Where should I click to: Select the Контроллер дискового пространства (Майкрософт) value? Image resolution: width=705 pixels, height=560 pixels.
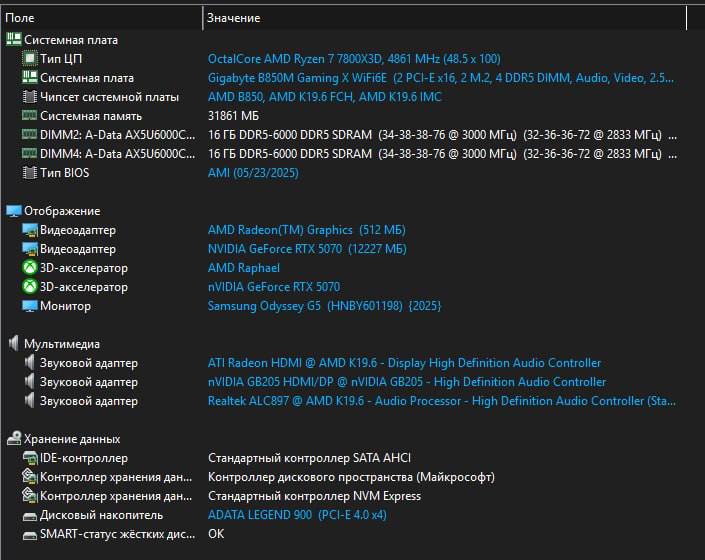click(351, 477)
